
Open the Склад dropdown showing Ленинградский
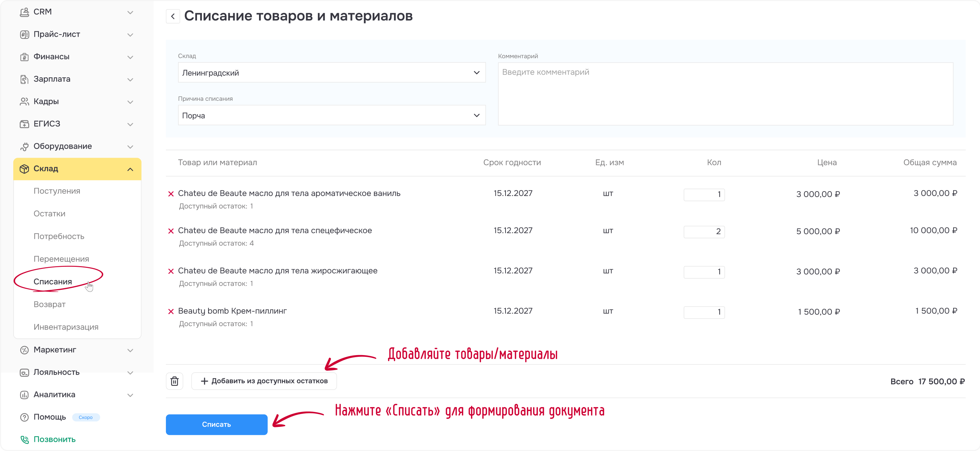[332, 73]
